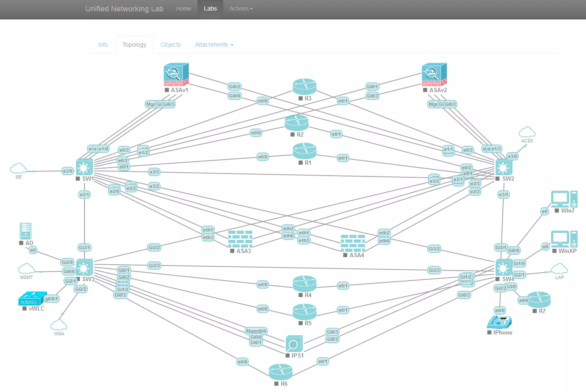Select the MGMT cloud network icon
The image size is (586, 392).
(x=26, y=269)
